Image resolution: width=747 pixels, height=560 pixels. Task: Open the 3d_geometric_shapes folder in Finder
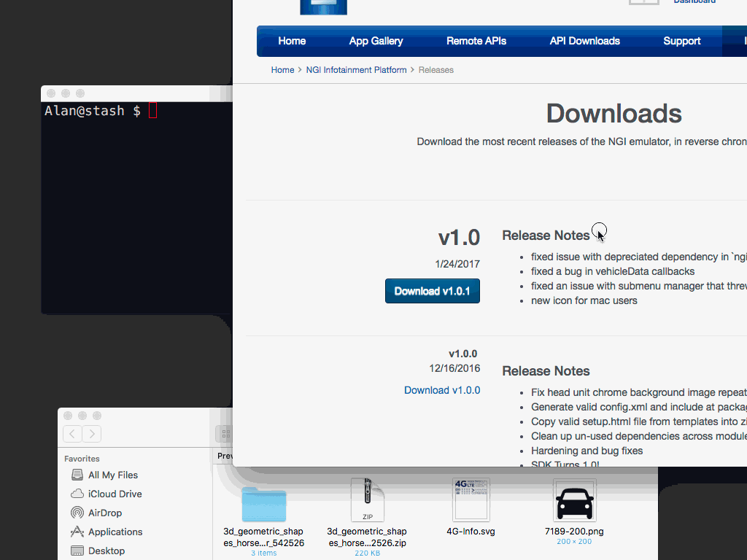pos(264,505)
